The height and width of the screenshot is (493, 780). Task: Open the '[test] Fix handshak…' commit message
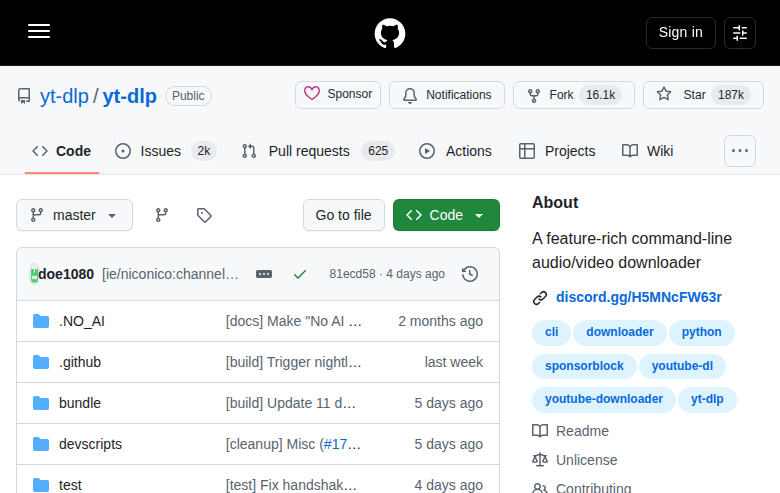(x=291, y=485)
